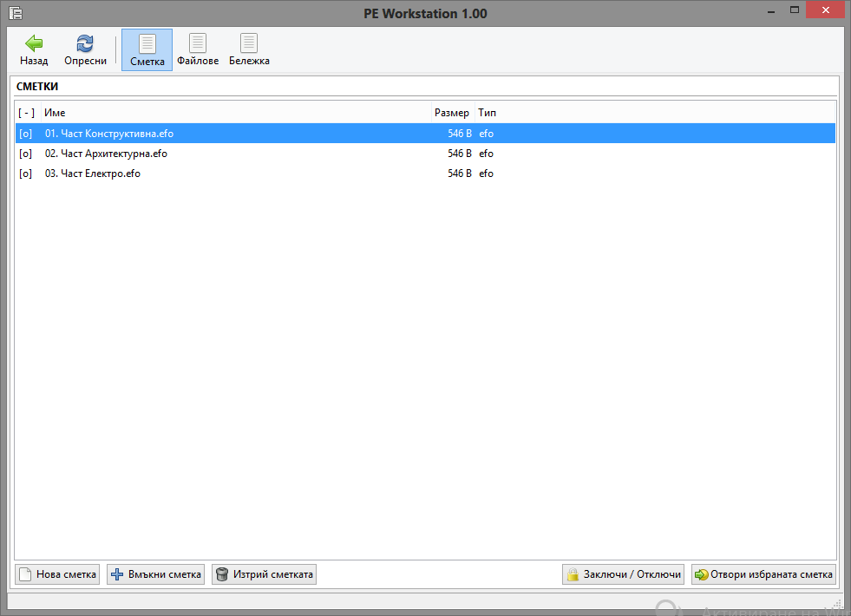This screenshot has height=616, width=851.
Task: Refresh the list with the Опресни icon
Action: (x=85, y=44)
